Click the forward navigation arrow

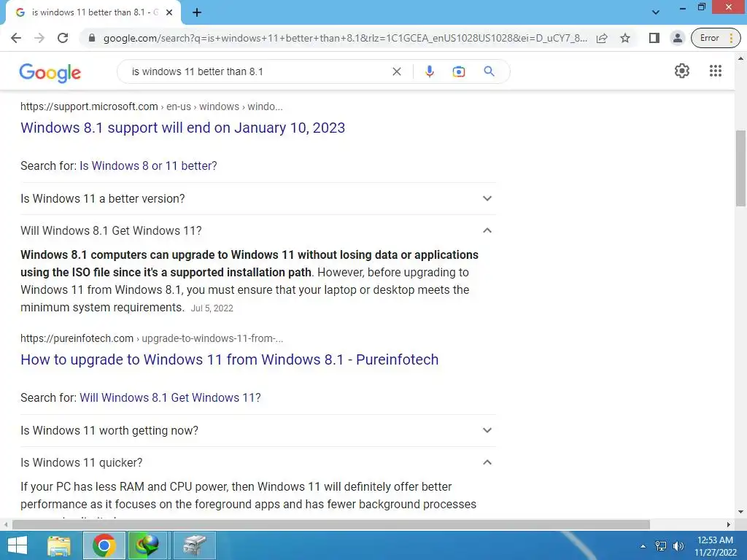(x=39, y=38)
